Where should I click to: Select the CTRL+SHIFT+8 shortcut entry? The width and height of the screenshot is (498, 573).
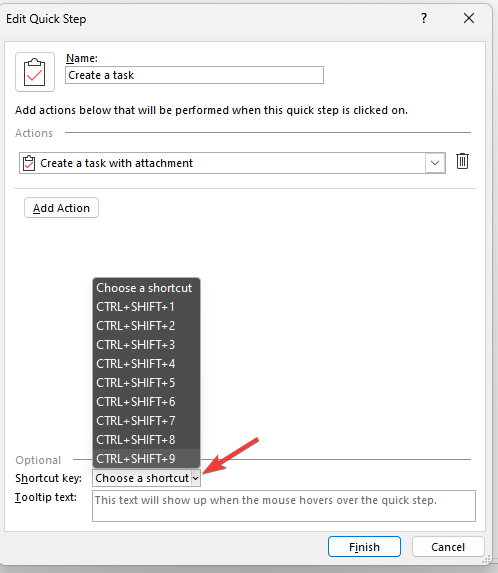[146, 440]
